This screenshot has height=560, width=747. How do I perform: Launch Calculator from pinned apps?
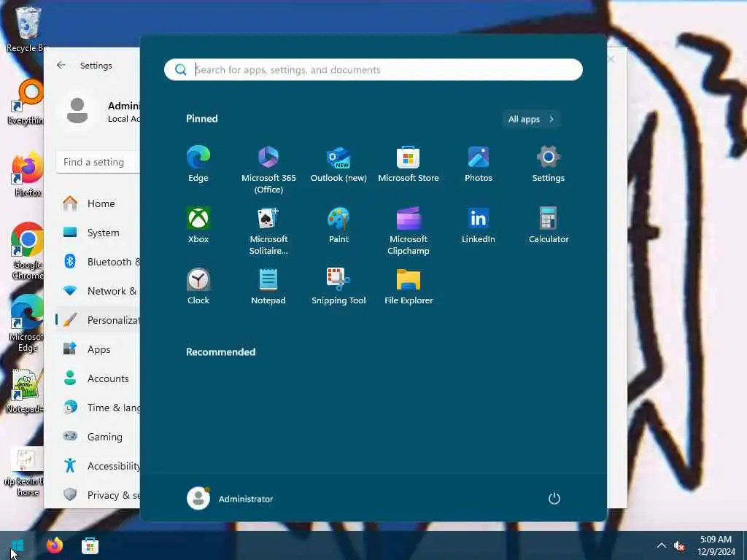click(x=549, y=225)
